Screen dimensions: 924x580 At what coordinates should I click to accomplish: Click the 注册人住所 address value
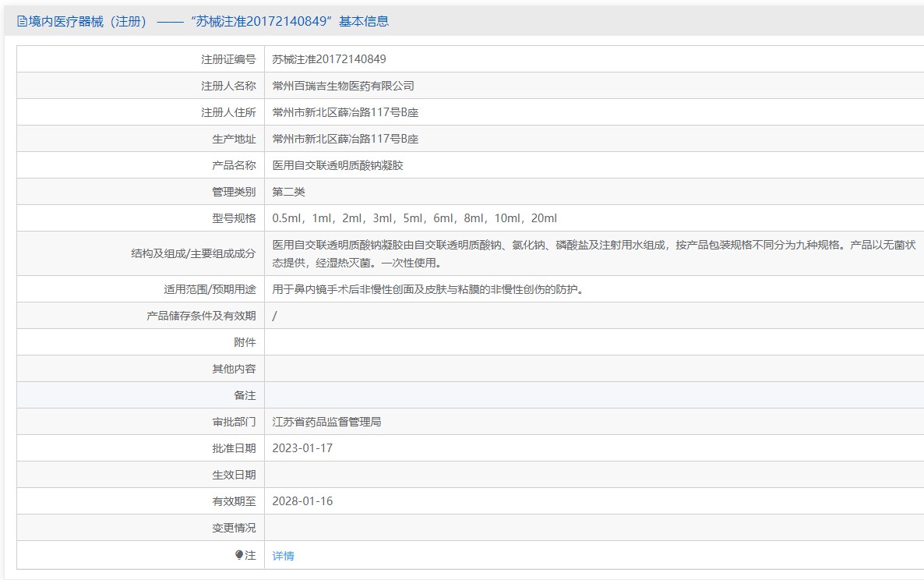(345, 112)
